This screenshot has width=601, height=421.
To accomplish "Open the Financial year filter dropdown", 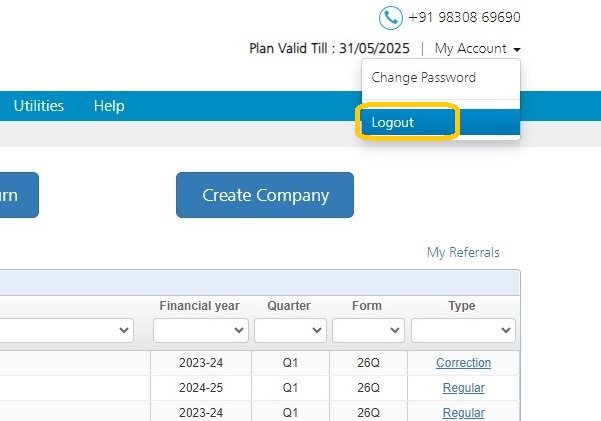I will [200, 330].
